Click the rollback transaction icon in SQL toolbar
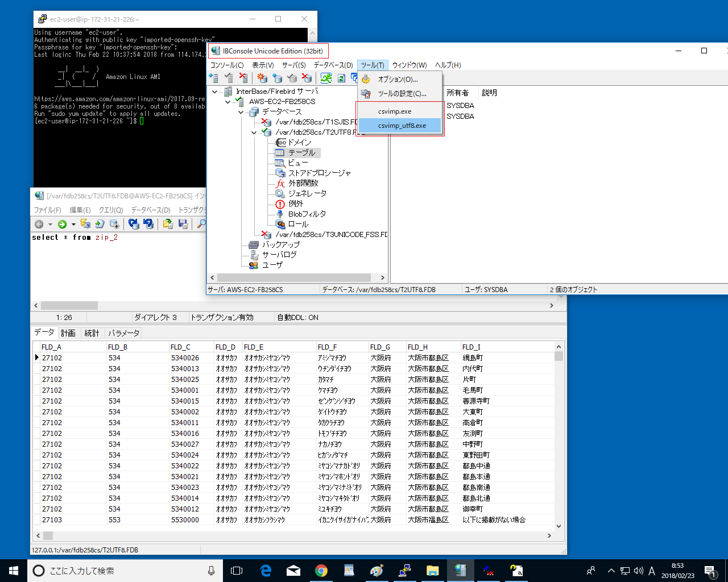This screenshot has height=582, width=728. click(x=148, y=224)
